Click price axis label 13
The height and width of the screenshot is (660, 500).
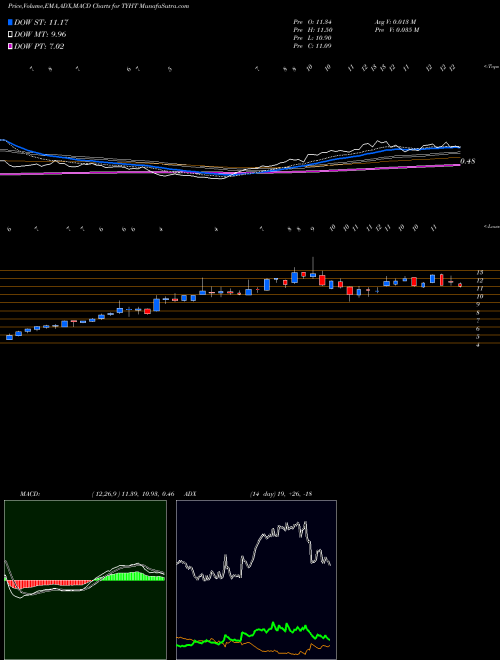pyautogui.click(x=479, y=272)
